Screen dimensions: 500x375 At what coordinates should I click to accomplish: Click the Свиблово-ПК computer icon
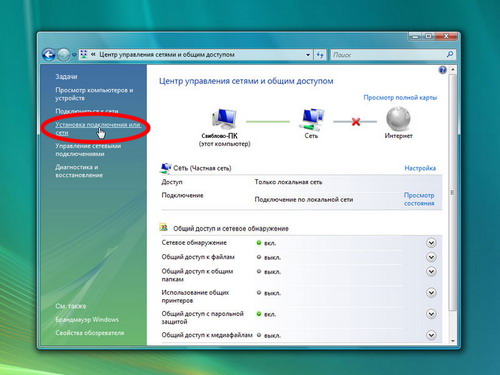224,119
